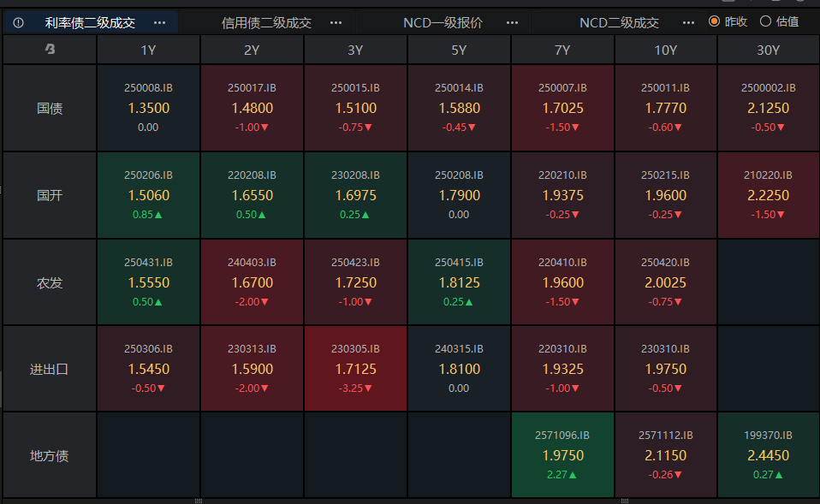Select the green 2571096.IB 地方债 7Y cell
This screenshot has height=504, width=820.
coord(562,455)
